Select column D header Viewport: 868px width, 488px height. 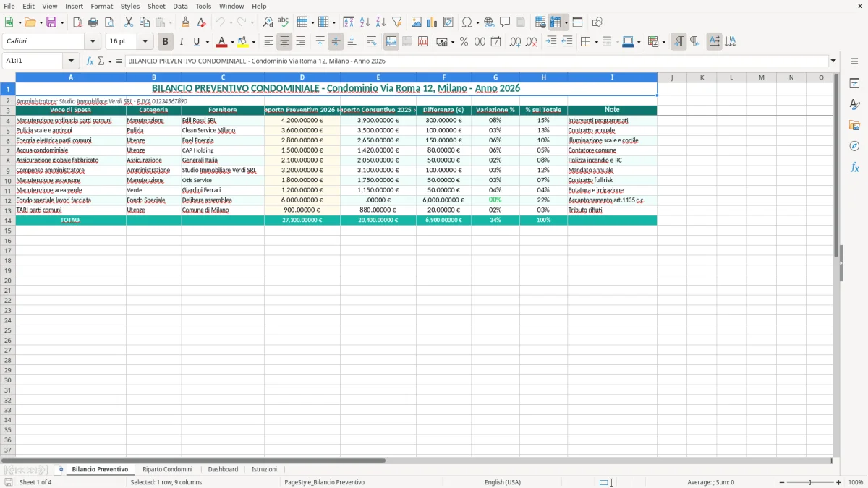click(302, 77)
